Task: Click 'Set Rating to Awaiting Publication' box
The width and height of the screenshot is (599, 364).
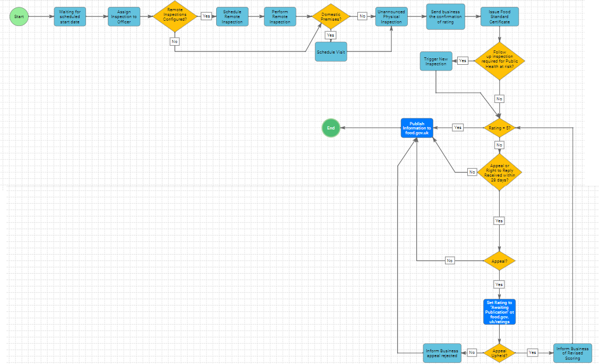Action: [499, 311]
